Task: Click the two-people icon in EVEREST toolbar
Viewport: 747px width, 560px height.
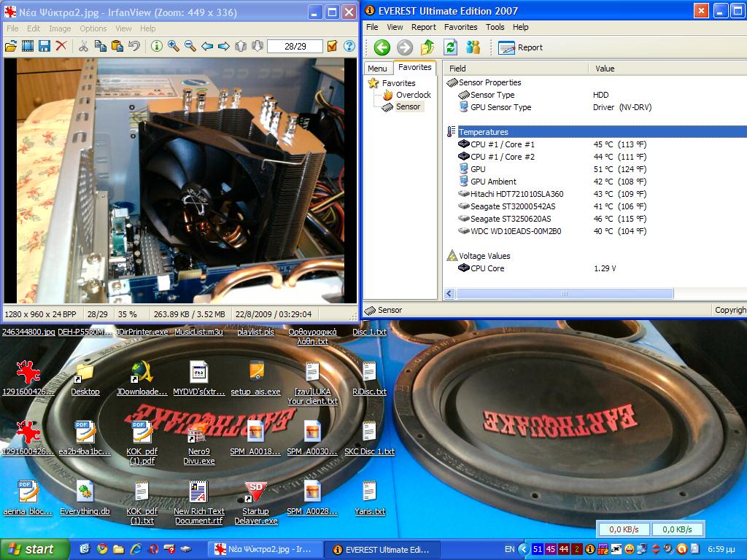Action: [x=473, y=47]
